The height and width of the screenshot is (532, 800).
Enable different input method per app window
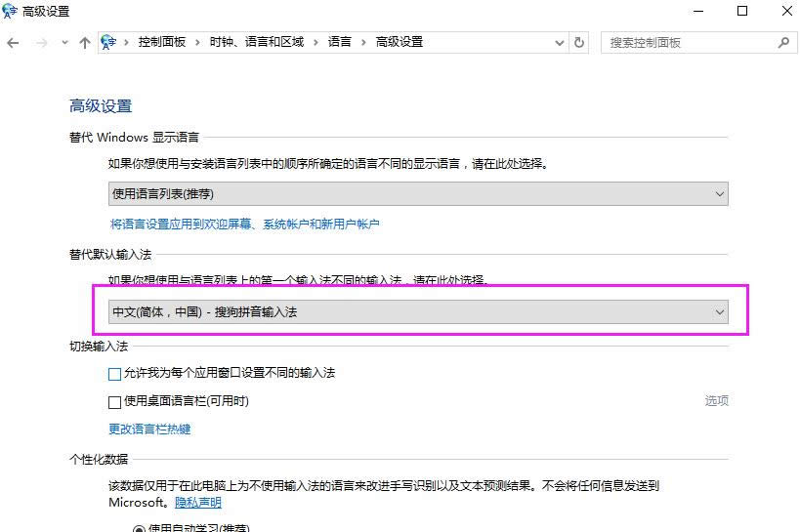coord(115,374)
